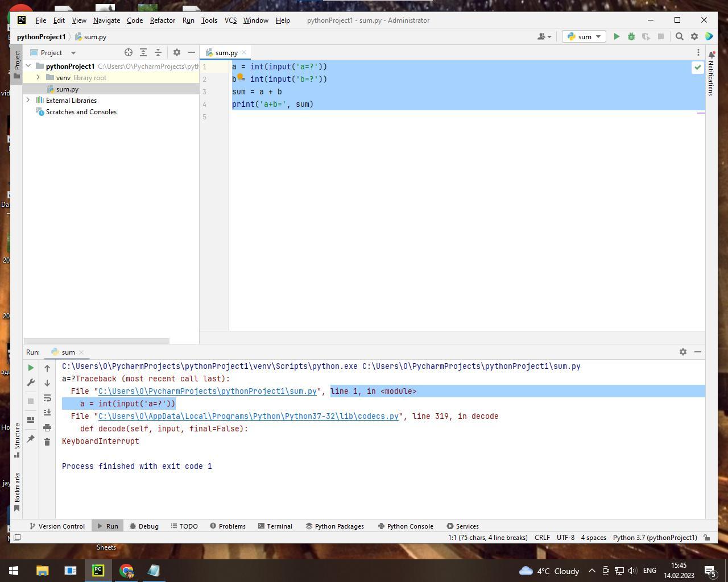Change UTF-8 file encoding

coord(565,538)
